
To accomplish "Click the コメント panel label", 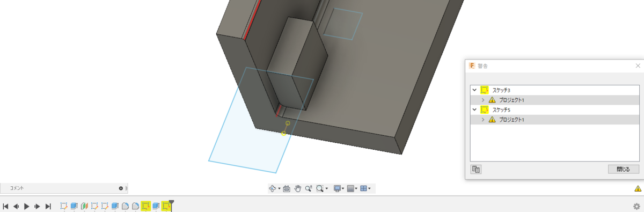I will point(17,188).
